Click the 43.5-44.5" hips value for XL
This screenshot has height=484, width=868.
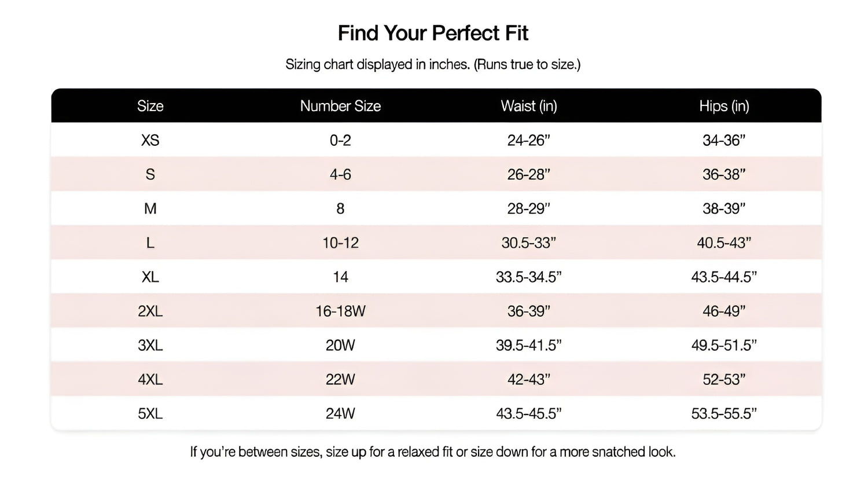click(x=723, y=277)
